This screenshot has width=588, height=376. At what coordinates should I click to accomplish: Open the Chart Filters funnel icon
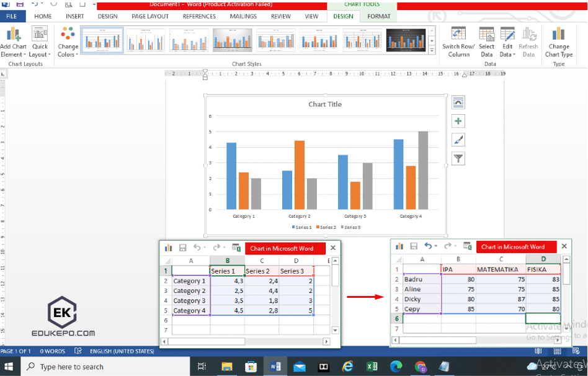tap(458, 158)
